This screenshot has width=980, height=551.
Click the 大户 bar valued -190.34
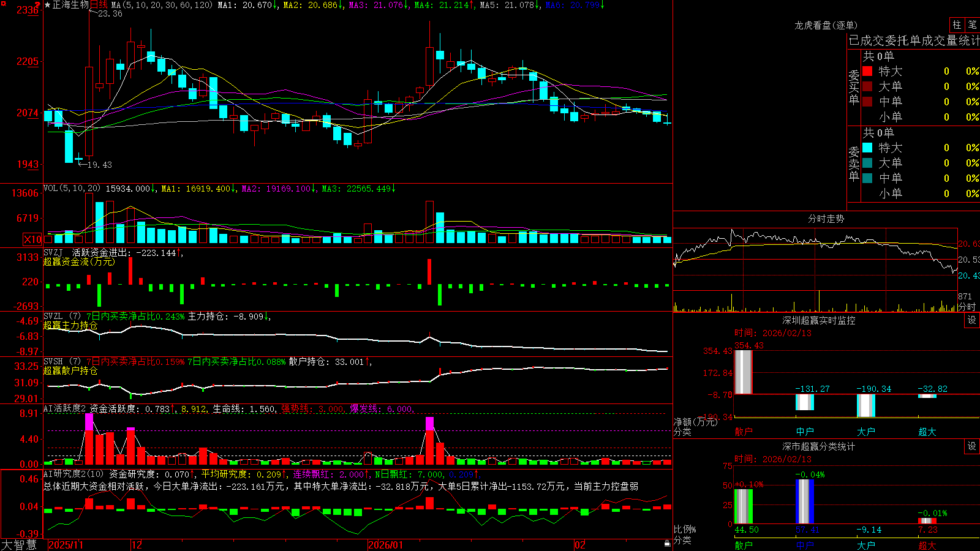point(865,405)
